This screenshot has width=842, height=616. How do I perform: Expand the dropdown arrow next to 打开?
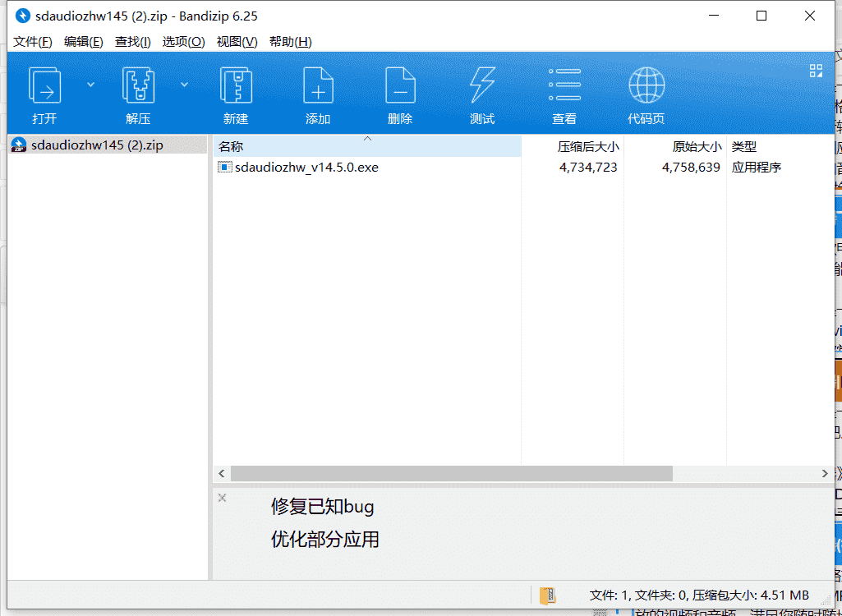click(90, 85)
